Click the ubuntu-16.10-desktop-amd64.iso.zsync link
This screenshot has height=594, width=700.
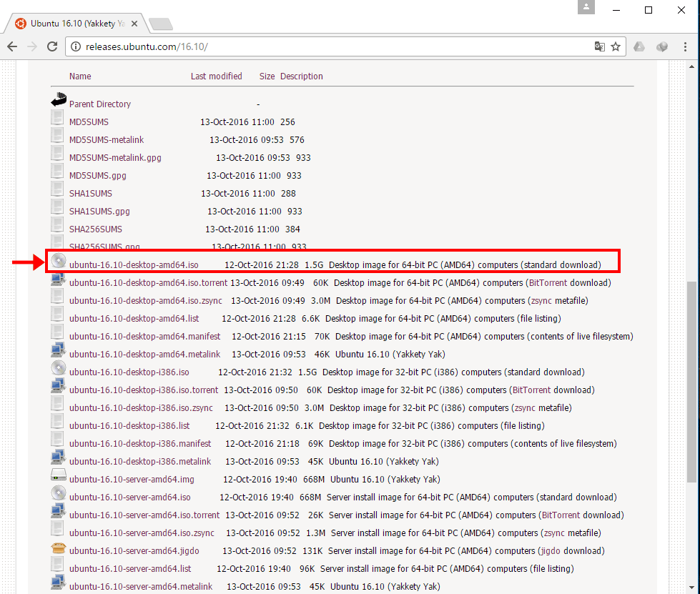coord(146,300)
